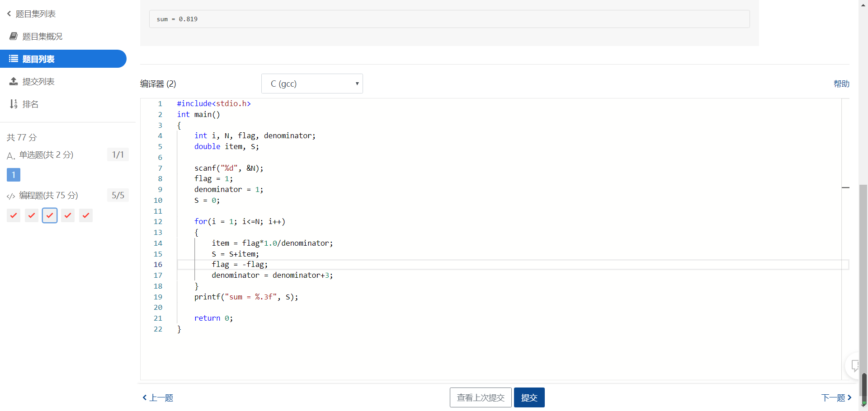The image size is (868, 411).
Task: Open the C (gcc) compiler dropdown
Action: coord(312,84)
